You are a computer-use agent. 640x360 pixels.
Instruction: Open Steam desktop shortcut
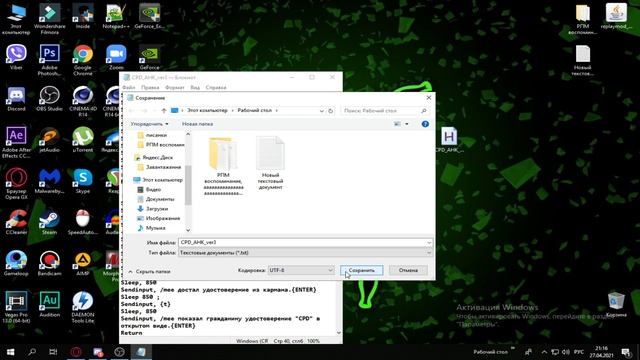coord(49,222)
